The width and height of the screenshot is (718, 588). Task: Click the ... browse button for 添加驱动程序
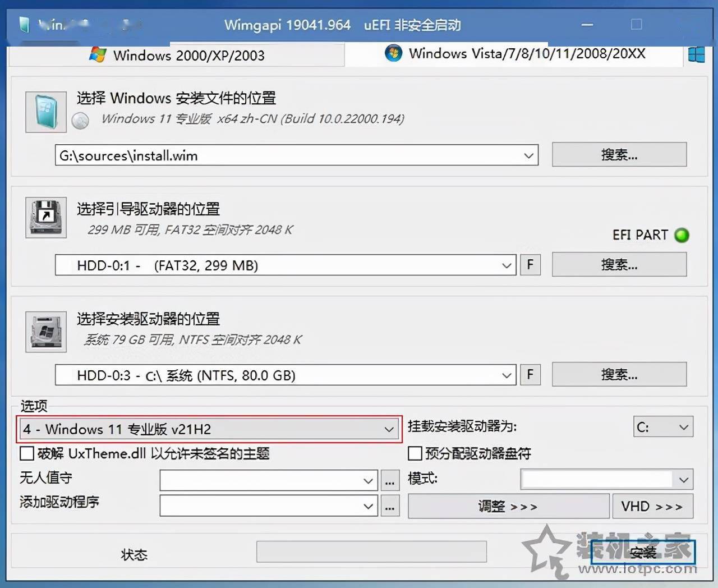point(390,507)
